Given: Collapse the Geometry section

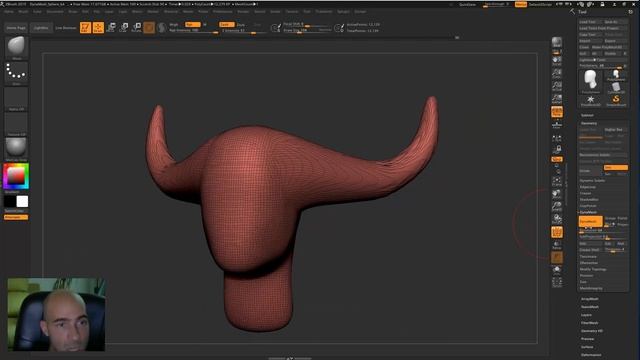Looking at the screenshot, I should [x=589, y=123].
